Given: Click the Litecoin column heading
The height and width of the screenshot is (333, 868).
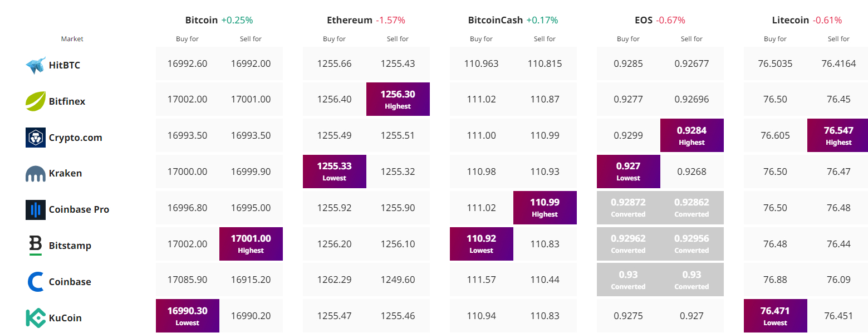Looking at the screenshot, I should pyautogui.click(x=790, y=20).
